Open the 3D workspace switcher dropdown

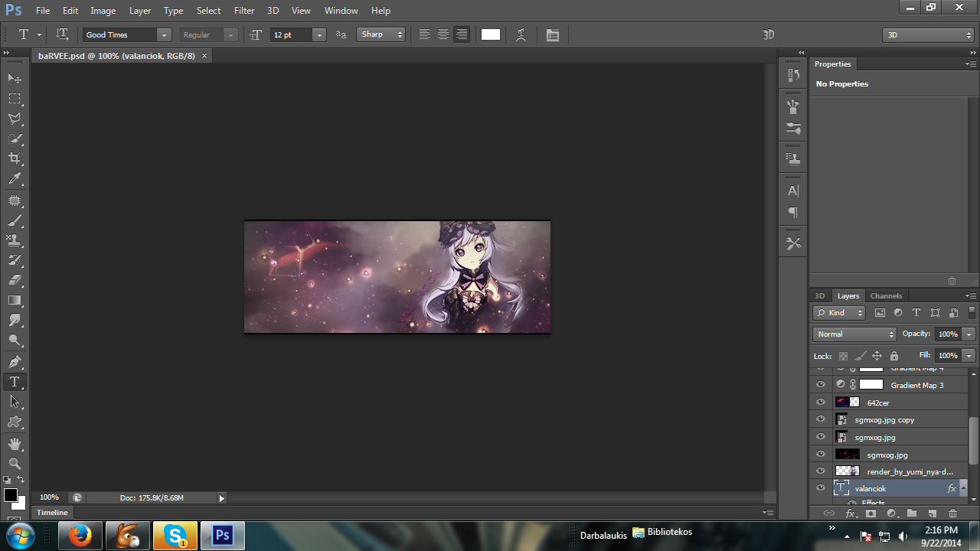[928, 34]
